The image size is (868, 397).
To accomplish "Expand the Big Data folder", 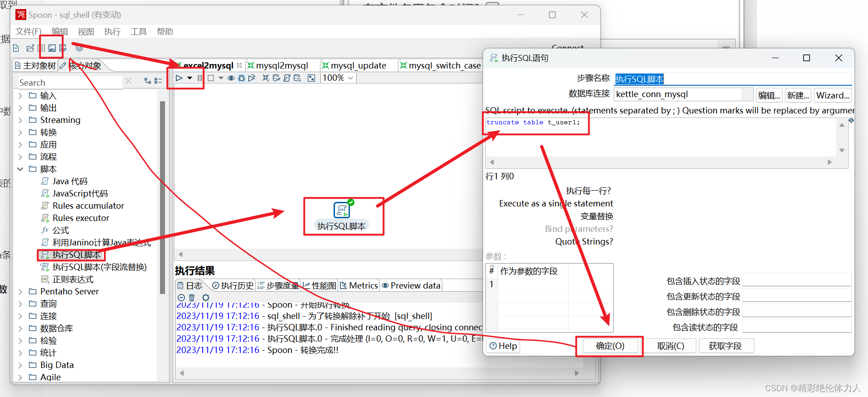I will (20, 365).
